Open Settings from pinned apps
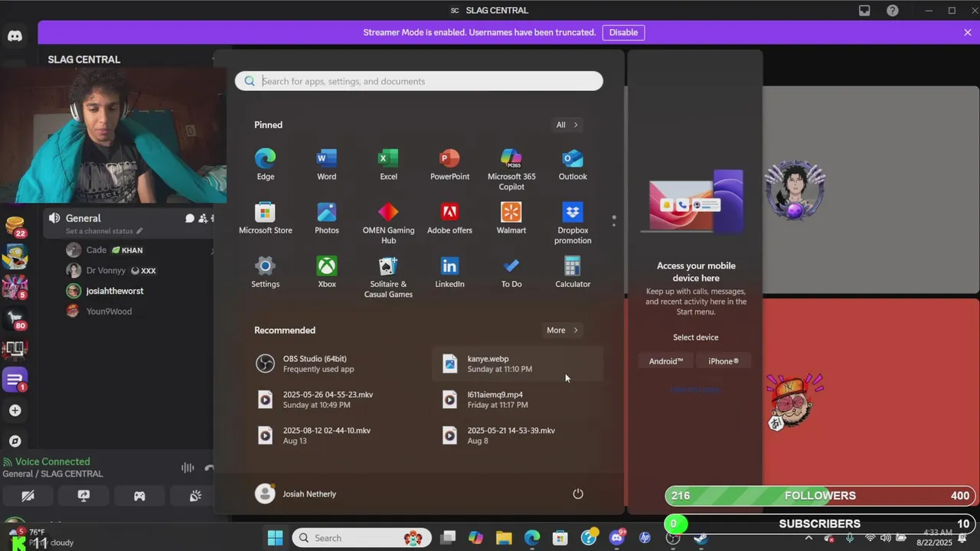This screenshot has height=551, width=980. [x=266, y=272]
